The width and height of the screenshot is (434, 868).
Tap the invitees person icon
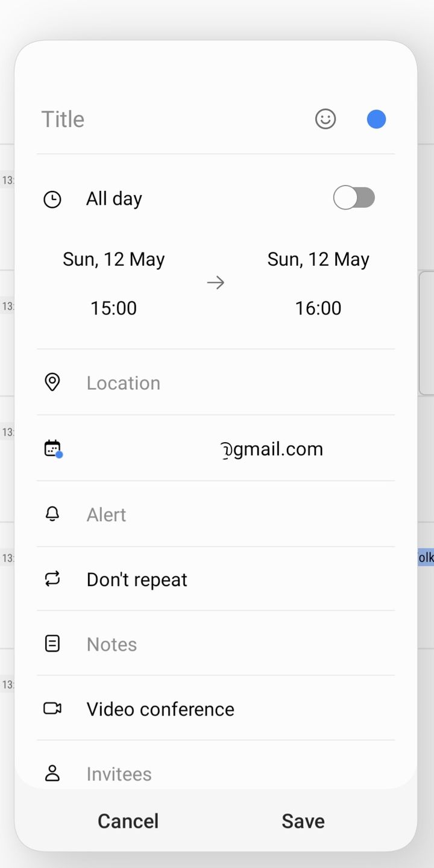click(52, 773)
